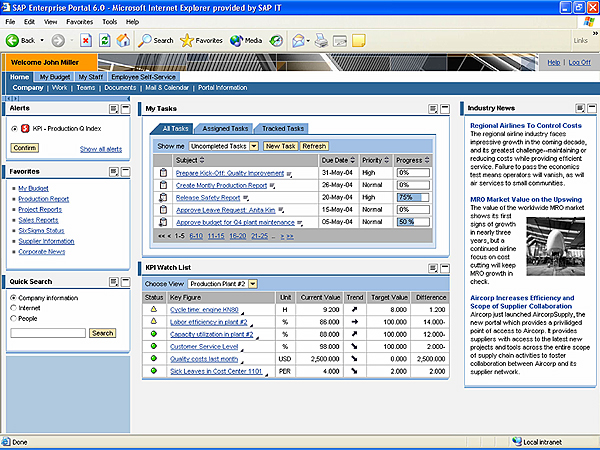The width and height of the screenshot is (600, 450).
Task: Open the Show me Uncompleted Tasks dropdown
Action: [x=254, y=146]
